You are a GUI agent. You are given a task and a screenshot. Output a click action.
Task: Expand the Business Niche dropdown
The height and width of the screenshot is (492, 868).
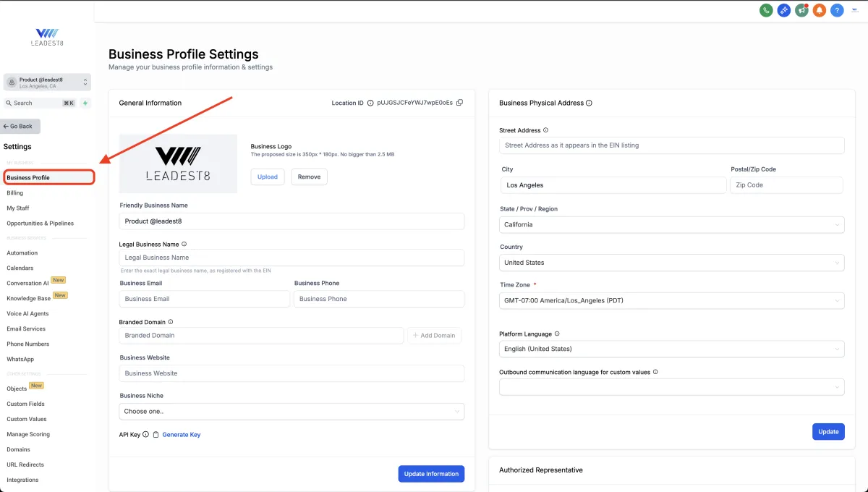[292, 412]
